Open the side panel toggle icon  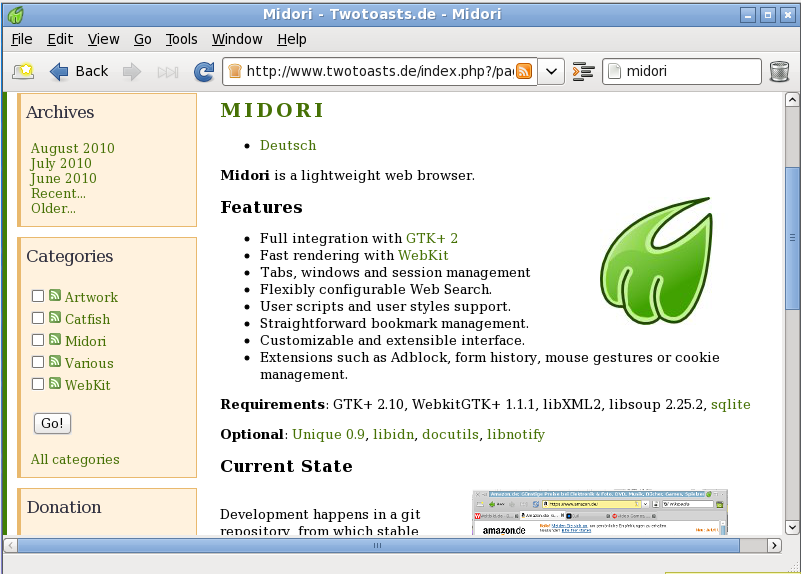pyautogui.click(x=583, y=71)
